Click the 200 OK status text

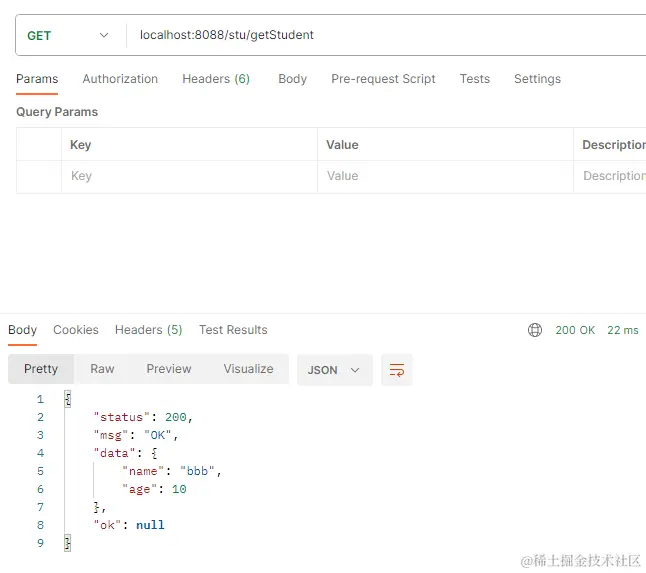coord(575,330)
